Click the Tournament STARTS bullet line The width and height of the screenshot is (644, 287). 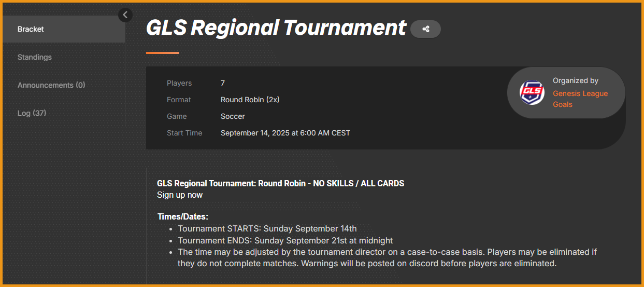pos(267,228)
